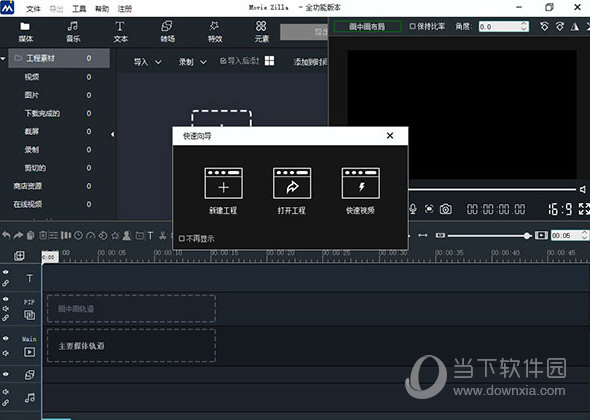The height and width of the screenshot is (420, 590).
Task: Click the 打开工程 open project icon
Action: tap(292, 184)
